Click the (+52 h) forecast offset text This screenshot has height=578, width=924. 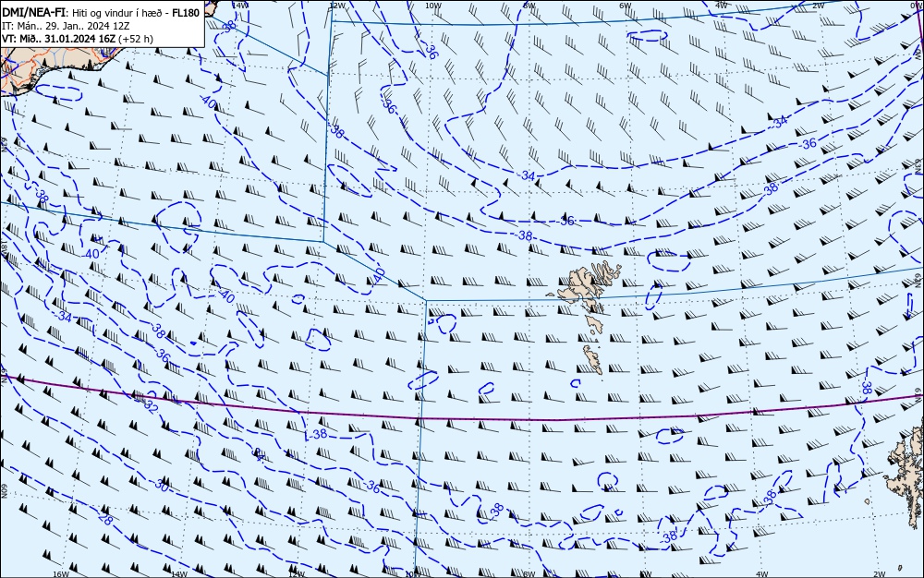click(x=136, y=39)
